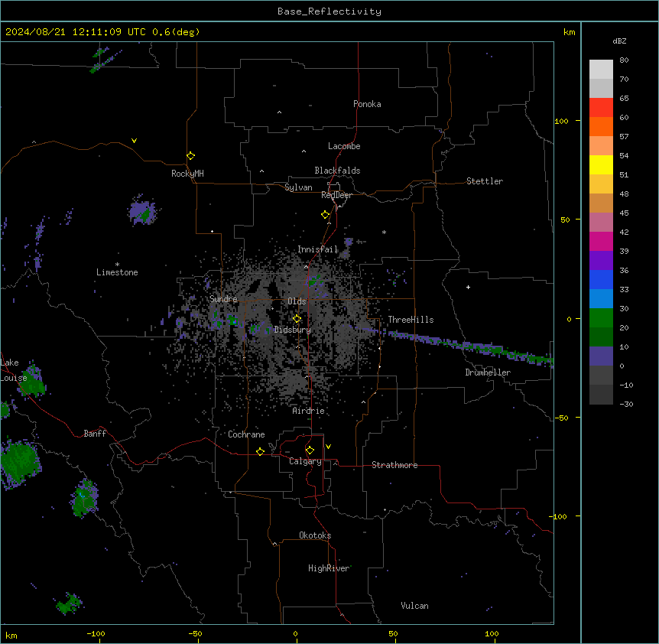Select the yellow diamond marker below Cochrane
This screenshot has height=644, width=659.
click(260, 451)
